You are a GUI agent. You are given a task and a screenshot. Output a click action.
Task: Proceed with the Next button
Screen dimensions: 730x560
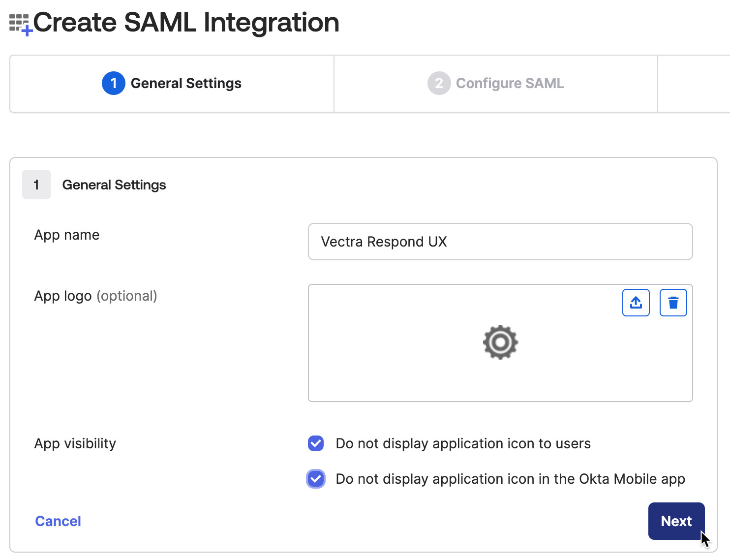point(676,521)
